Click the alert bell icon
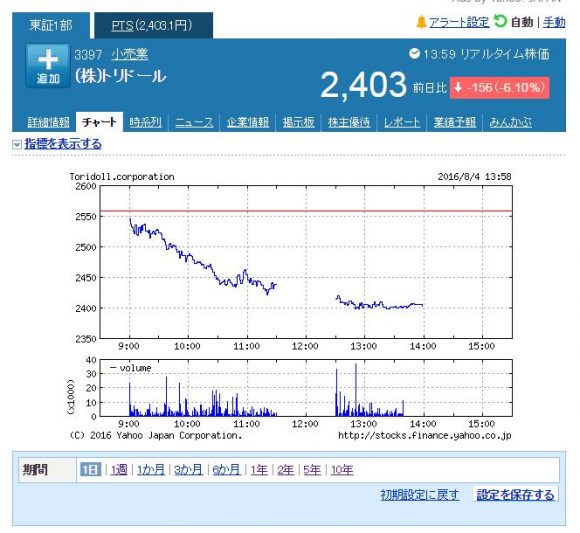580x533 pixels. (x=421, y=22)
